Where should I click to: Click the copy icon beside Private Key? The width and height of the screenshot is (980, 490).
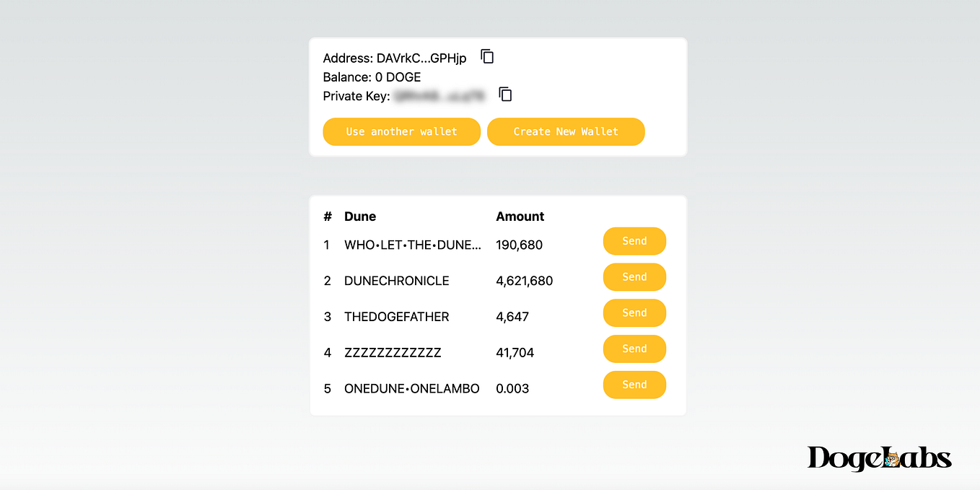pyautogui.click(x=504, y=95)
